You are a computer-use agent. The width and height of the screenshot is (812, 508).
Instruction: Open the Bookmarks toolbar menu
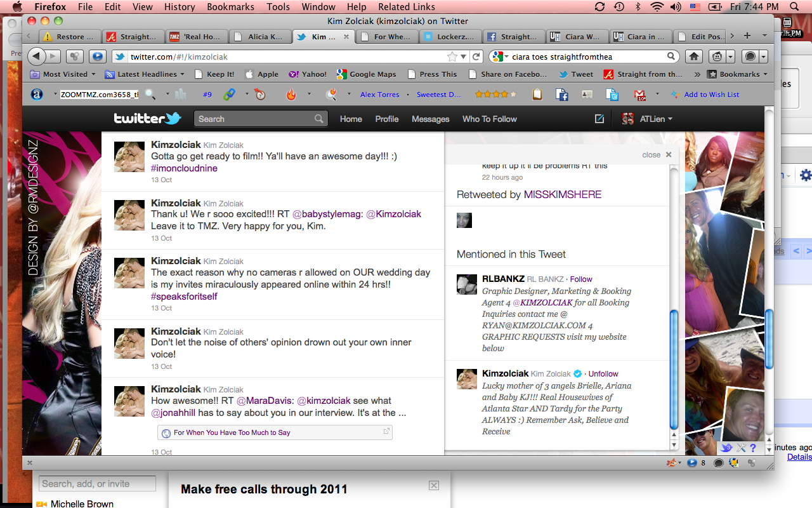[737, 74]
